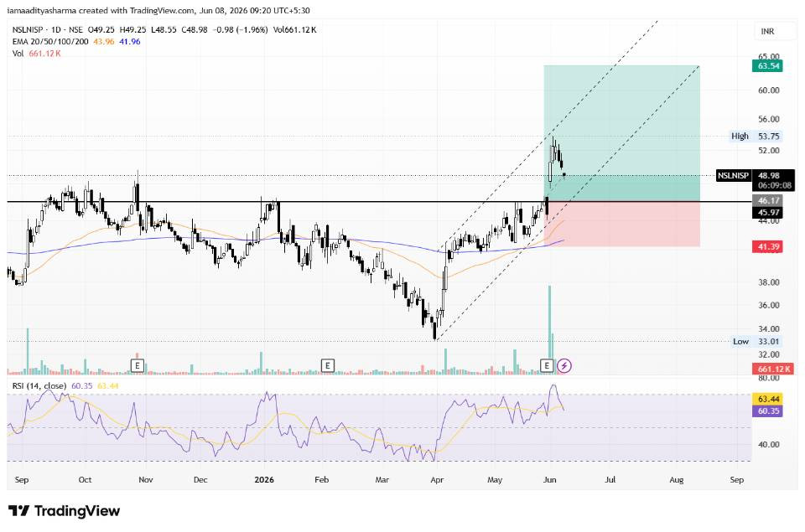Click the NSLNISP 48.98 last price label

pos(756,175)
